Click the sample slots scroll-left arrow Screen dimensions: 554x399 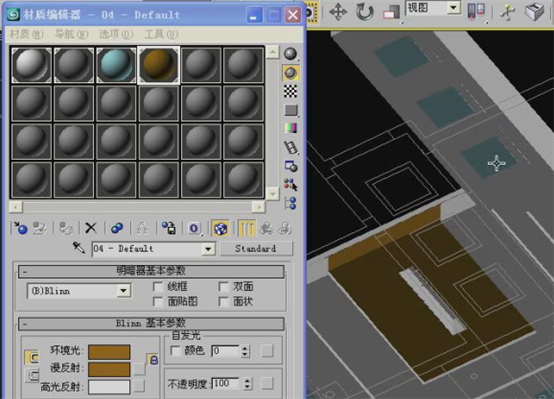(16, 207)
